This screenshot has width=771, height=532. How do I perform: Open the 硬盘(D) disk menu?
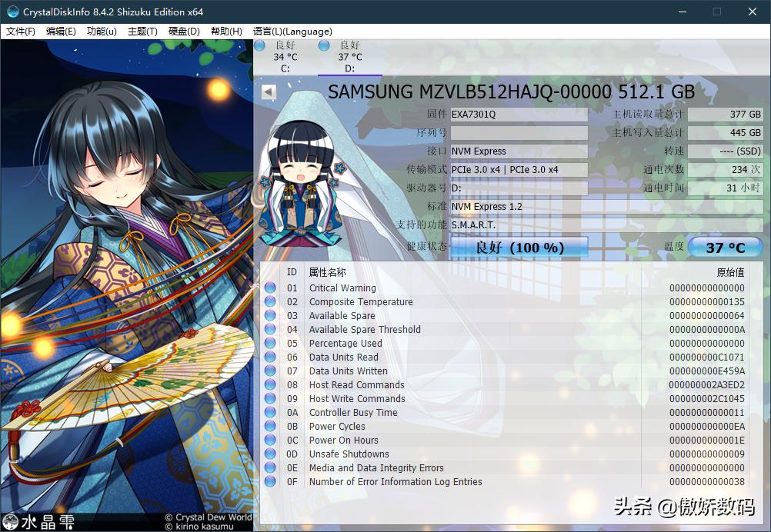point(184,32)
